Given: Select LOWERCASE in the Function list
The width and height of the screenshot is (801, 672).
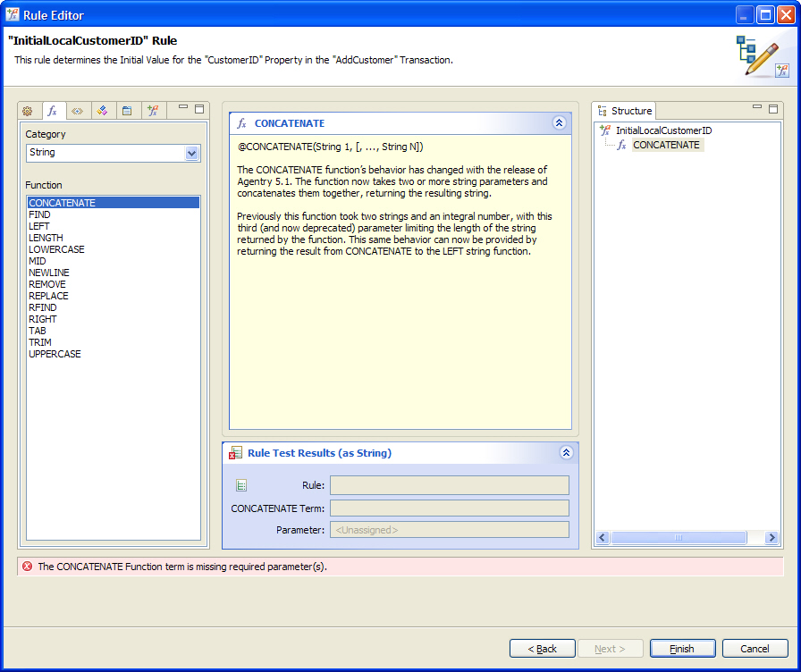Looking at the screenshot, I should pyautogui.click(x=56, y=249).
